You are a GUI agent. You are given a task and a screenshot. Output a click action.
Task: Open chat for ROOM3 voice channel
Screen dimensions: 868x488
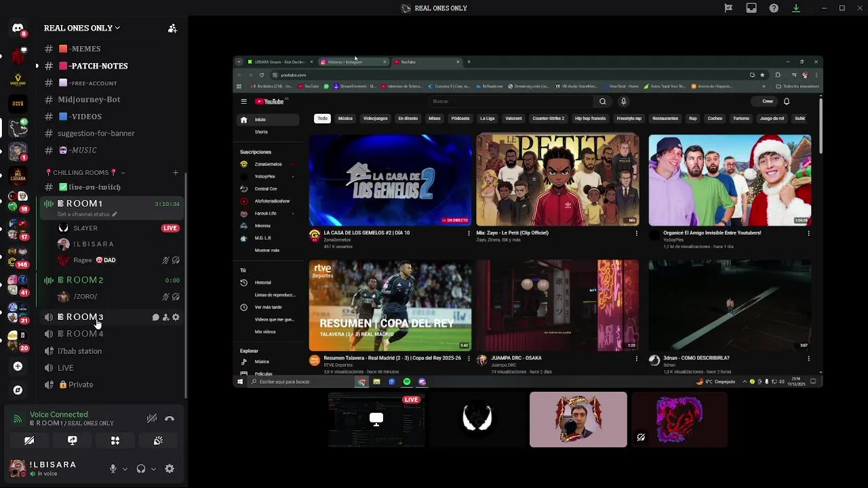click(155, 317)
